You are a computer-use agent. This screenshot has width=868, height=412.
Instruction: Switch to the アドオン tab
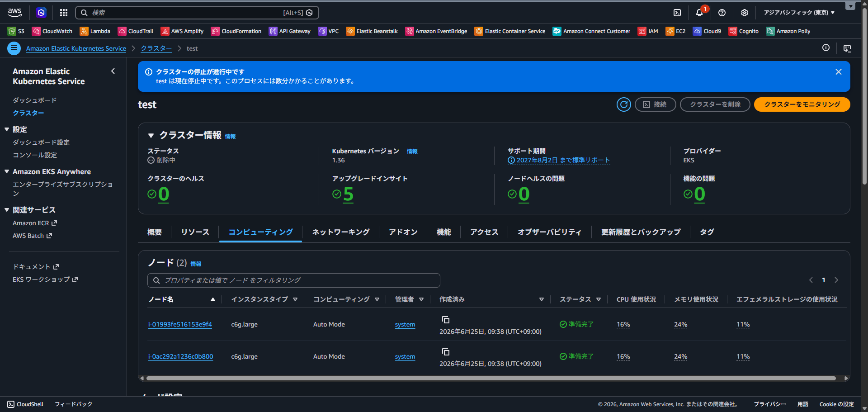(x=403, y=232)
